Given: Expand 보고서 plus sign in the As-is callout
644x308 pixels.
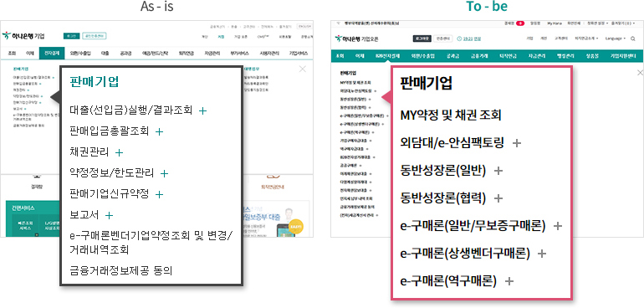Looking at the screenshot, I should pyautogui.click(x=109, y=215).
